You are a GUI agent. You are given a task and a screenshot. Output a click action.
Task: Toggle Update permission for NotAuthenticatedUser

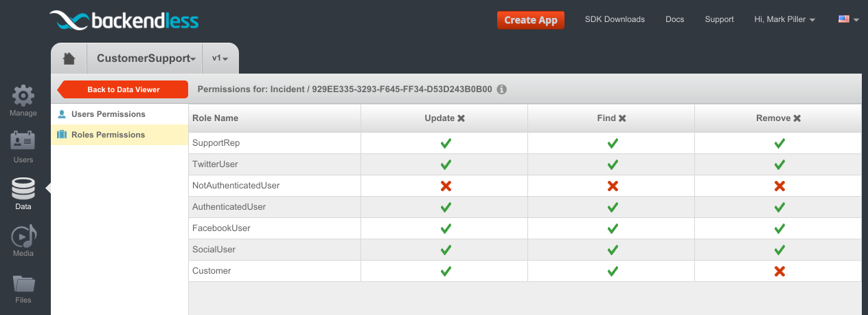tap(446, 186)
